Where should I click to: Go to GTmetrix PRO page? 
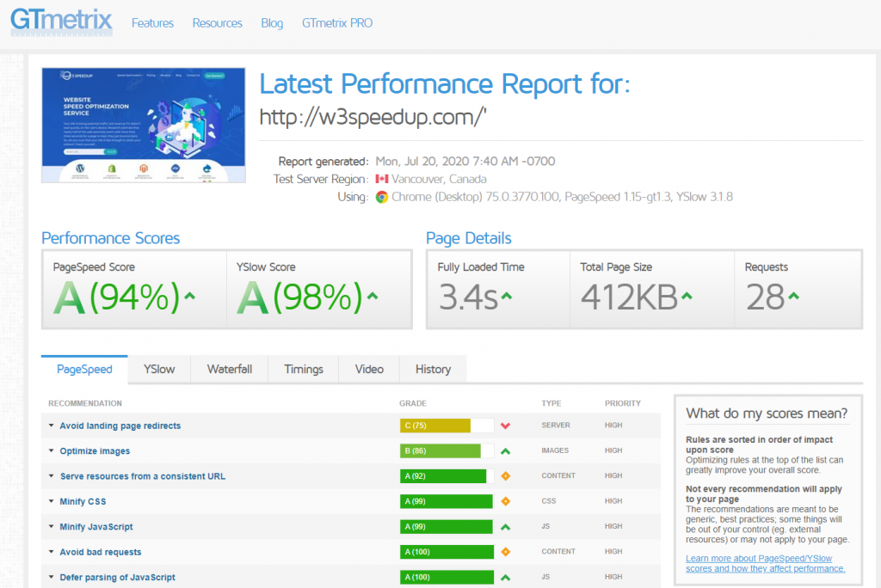[x=337, y=23]
